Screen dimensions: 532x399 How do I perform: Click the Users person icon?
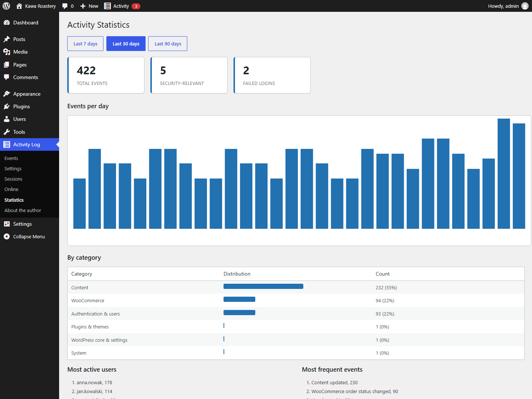(x=7, y=119)
